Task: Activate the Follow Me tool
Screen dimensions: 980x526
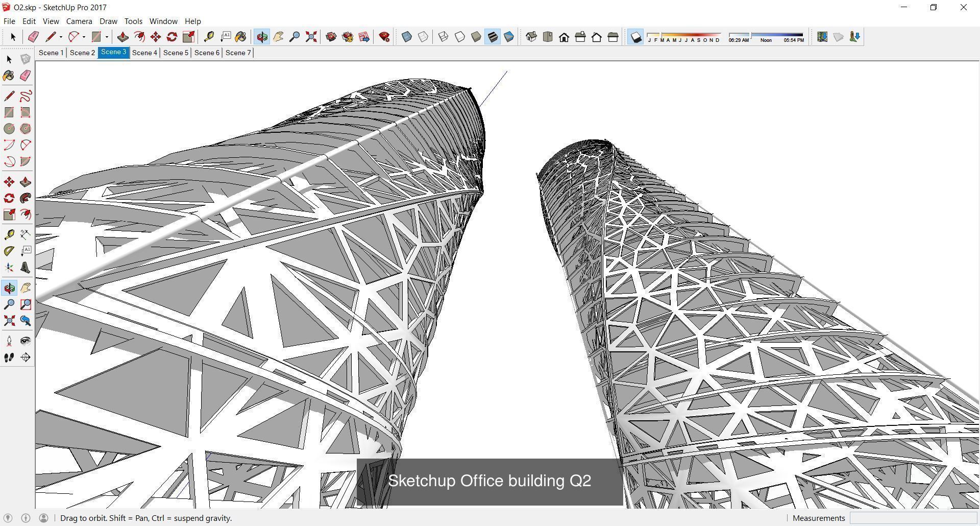Action: click(x=25, y=198)
